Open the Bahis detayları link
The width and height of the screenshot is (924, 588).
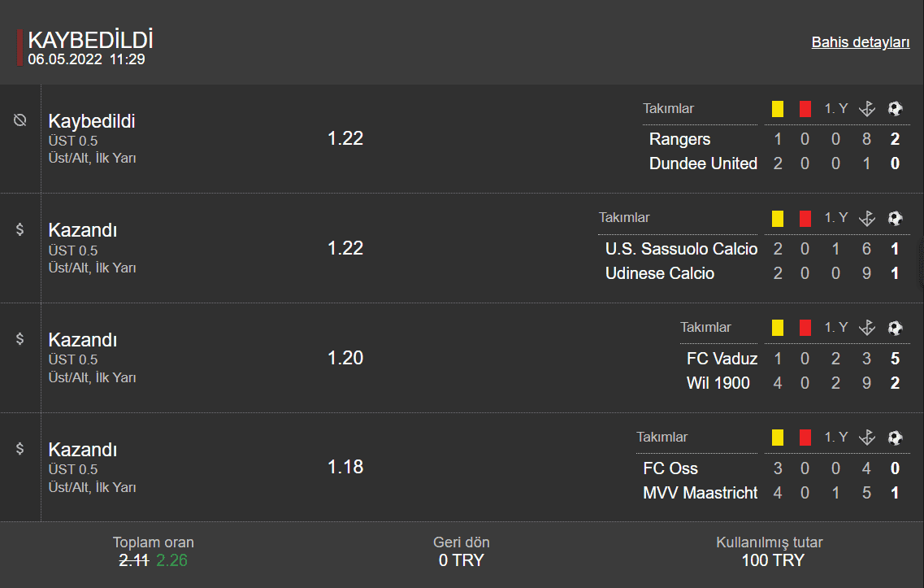[x=861, y=42]
